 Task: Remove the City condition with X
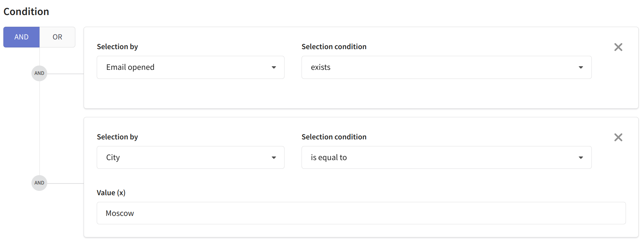(x=618, y=137)
